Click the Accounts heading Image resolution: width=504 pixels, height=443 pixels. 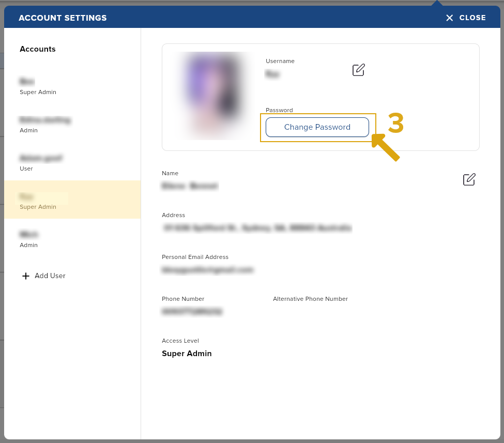click(x=38, y=49)
